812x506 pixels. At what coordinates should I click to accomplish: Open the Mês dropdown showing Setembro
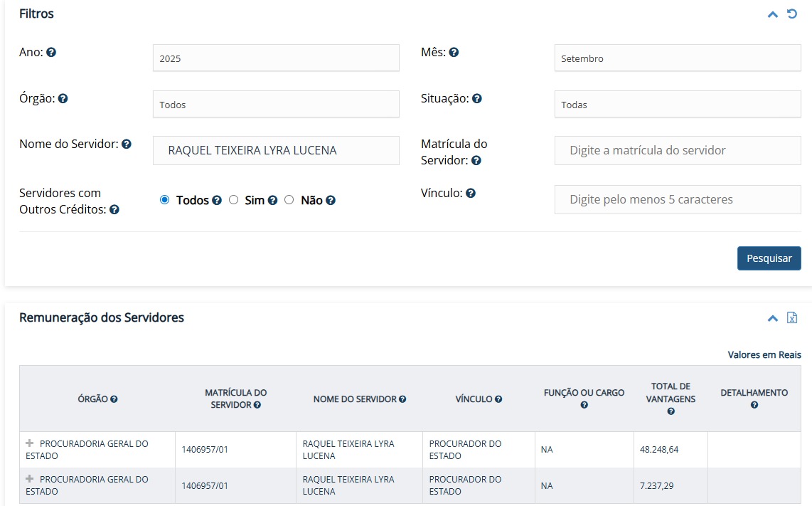pyautogui.click(x=677, y=58)
